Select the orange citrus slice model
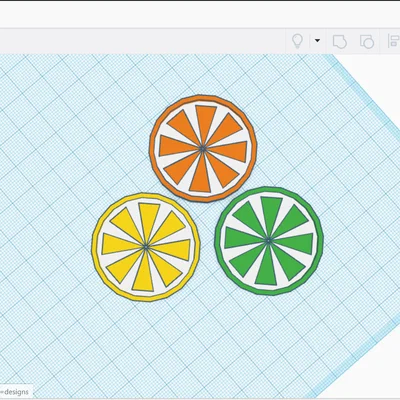The height and width of the screenshot is (400, 400). pyautogui.click(x=203, y=149)
